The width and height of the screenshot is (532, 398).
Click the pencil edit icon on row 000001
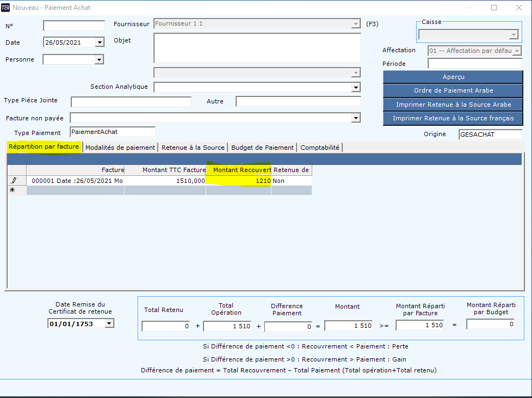(14, 181)
